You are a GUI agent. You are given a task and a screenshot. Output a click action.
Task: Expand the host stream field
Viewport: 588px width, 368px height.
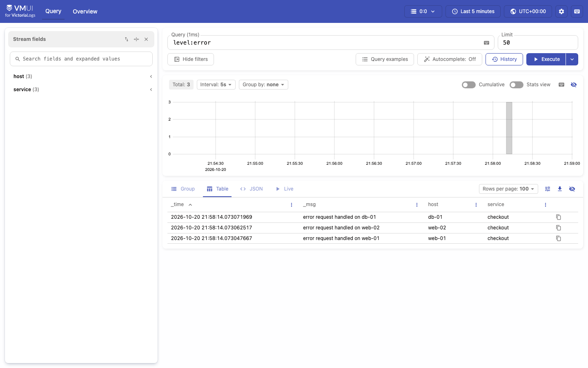(81, 76)
